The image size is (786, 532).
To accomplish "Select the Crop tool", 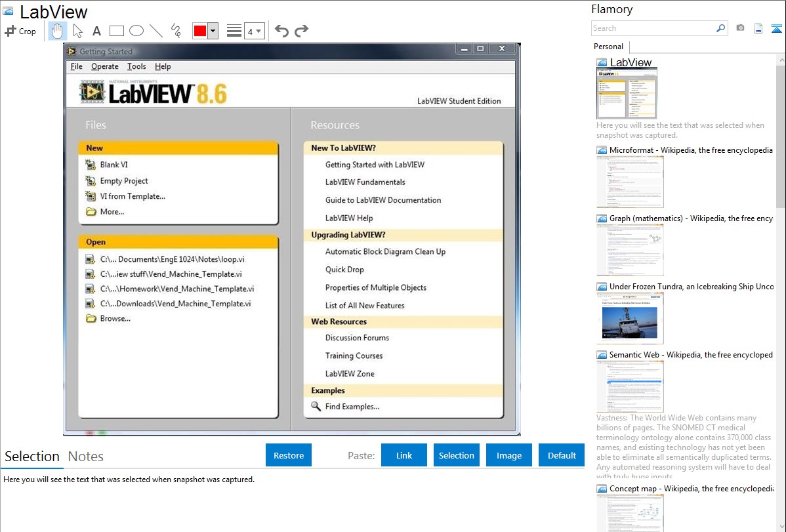I will pyautogui.click(x=20, y=31).
